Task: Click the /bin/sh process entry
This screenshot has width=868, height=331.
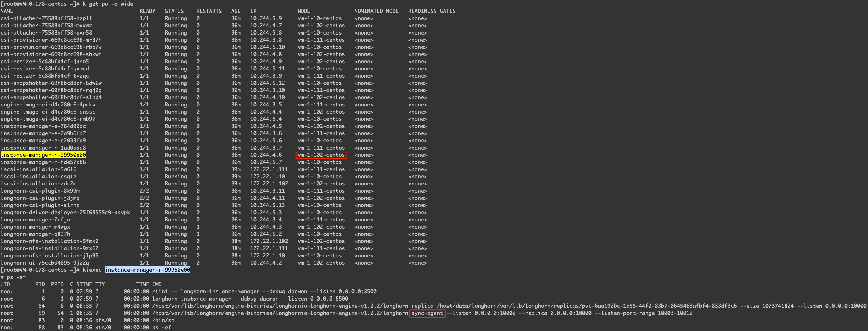Action: coord(163,320)
